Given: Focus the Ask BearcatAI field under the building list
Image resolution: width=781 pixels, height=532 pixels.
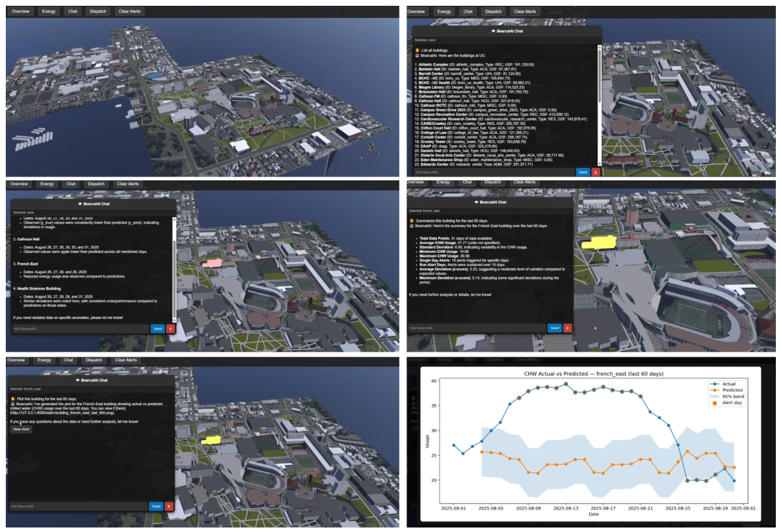Looking at the screenshot, I should tap(494, 172).
